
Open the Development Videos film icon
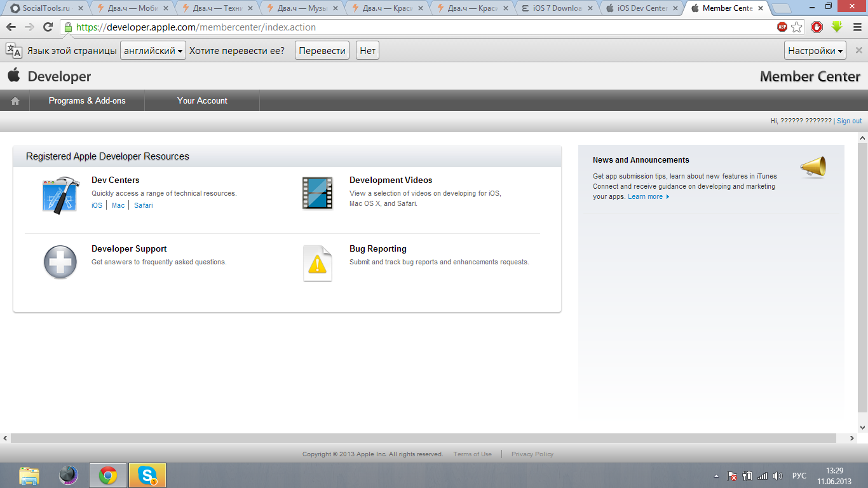click(317, 193)
